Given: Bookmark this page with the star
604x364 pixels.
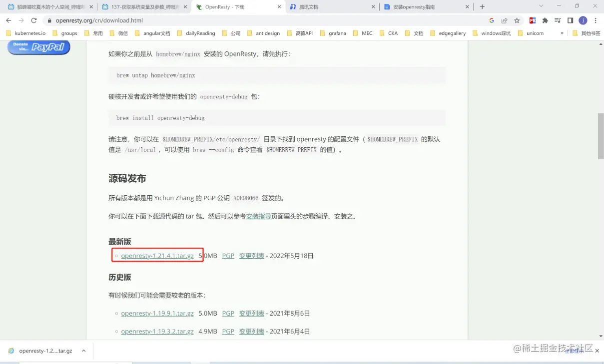Looking at the screenshot, I should (517, 20).
